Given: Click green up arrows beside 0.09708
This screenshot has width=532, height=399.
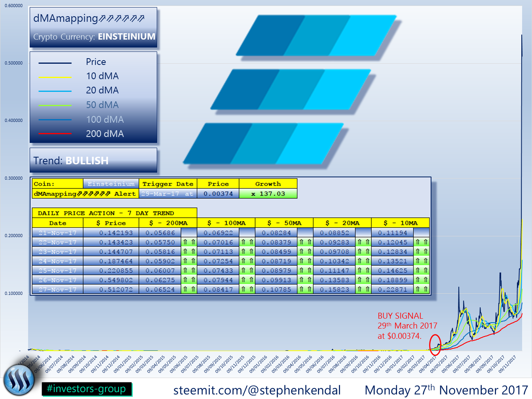Looking at the screenshot, I should [x=363, y=252].
